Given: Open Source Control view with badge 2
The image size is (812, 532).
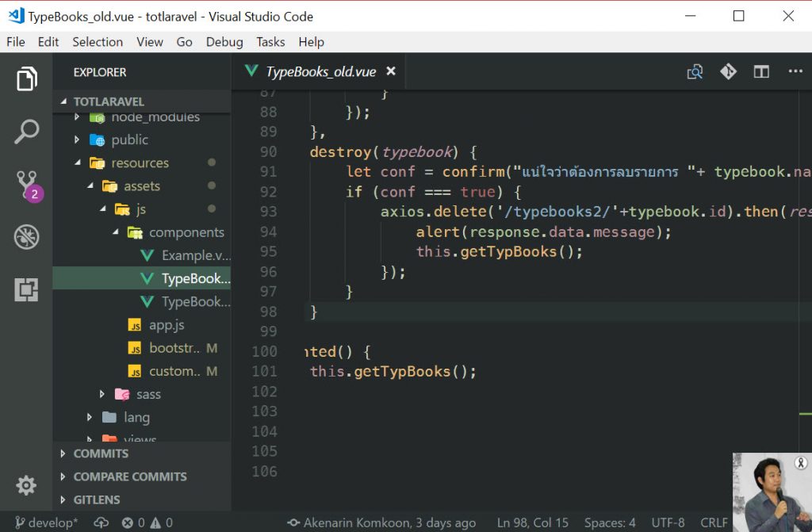Looking at the screenshot, I should [29, 186].
